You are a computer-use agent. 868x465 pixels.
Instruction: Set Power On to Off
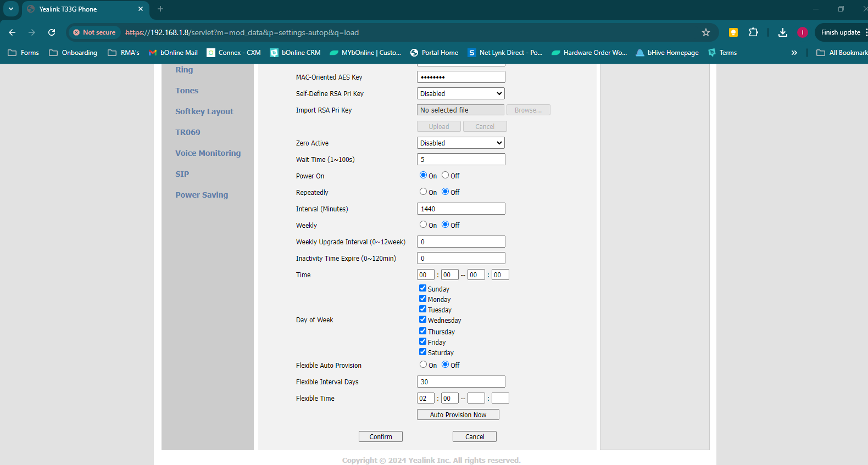coord(446,175)
